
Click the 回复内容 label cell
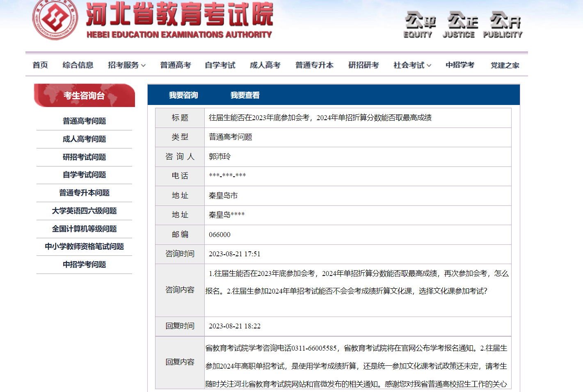180,362
